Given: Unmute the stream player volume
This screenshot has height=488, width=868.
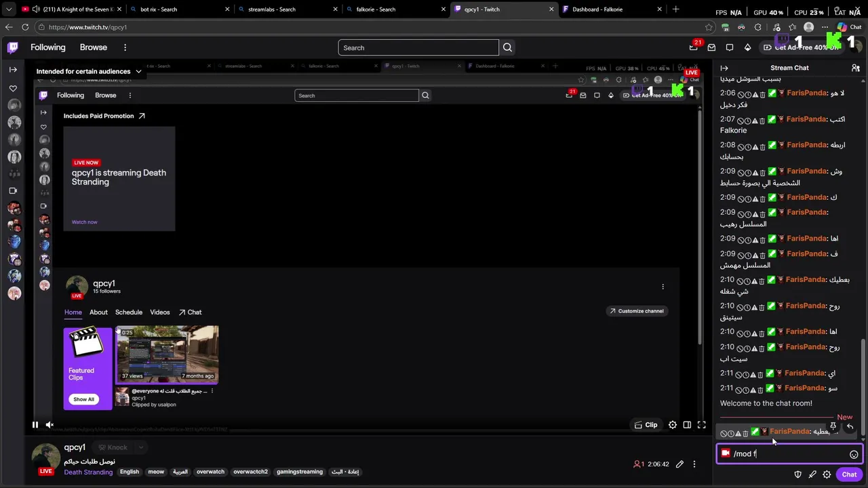Looking at the screenshot, I should click(x=50, y=425).
